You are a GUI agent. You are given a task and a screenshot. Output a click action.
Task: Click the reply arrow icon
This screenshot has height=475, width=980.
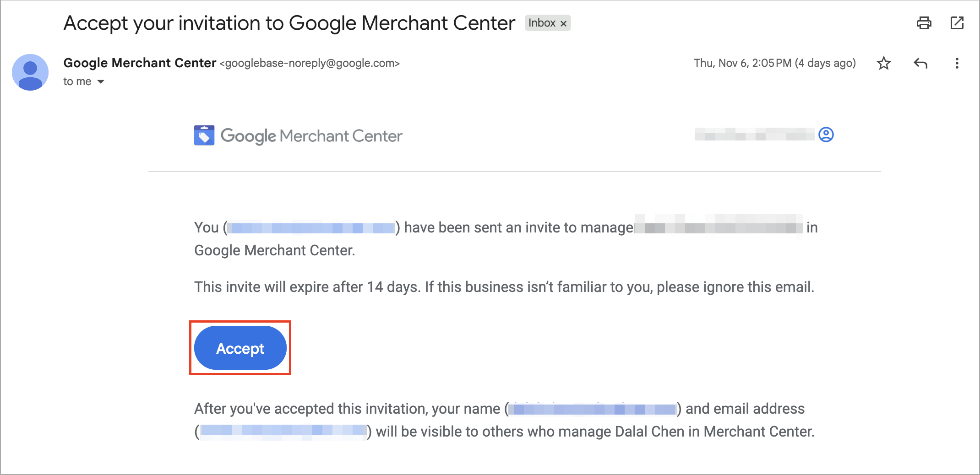[x=920, y=63]
